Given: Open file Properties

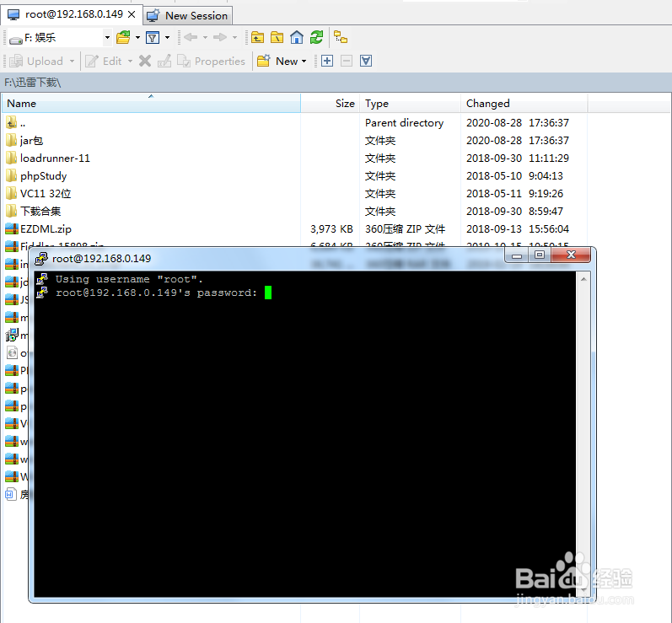Looking at the screenshot, I should coord(211,62).
